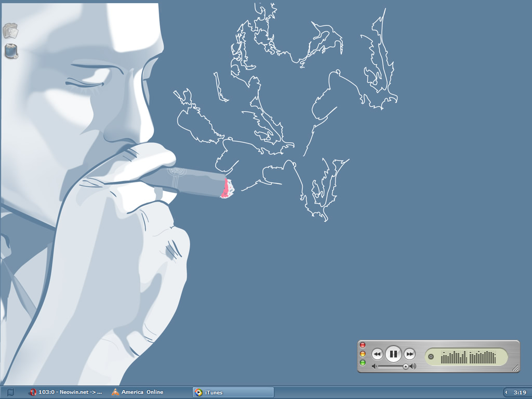Switch to the America Online taskbar window
Image resolution: width=532 pixels, height=399 pixels.
coord(137,392)
